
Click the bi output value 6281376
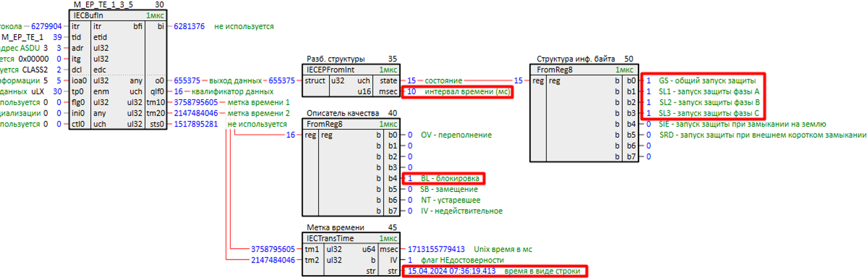point(189,27)
